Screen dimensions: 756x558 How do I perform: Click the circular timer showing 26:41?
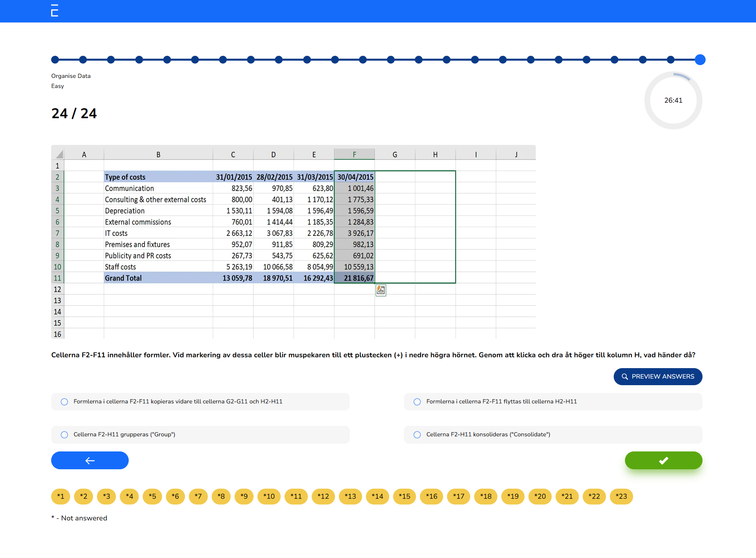pyautogui.click(x=673, y=100)
